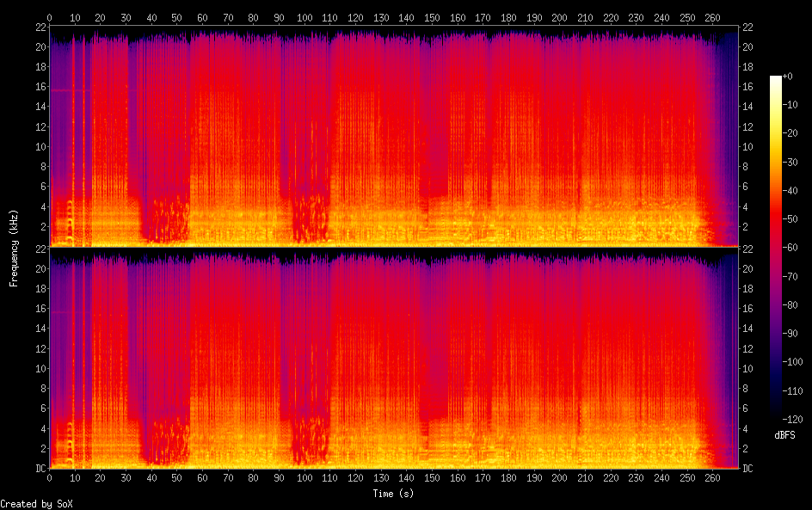Image resolution: width=812 pixels, height=510 pixels.
Task: Click the black divider between the two channels
Action: tap(394, 249)
